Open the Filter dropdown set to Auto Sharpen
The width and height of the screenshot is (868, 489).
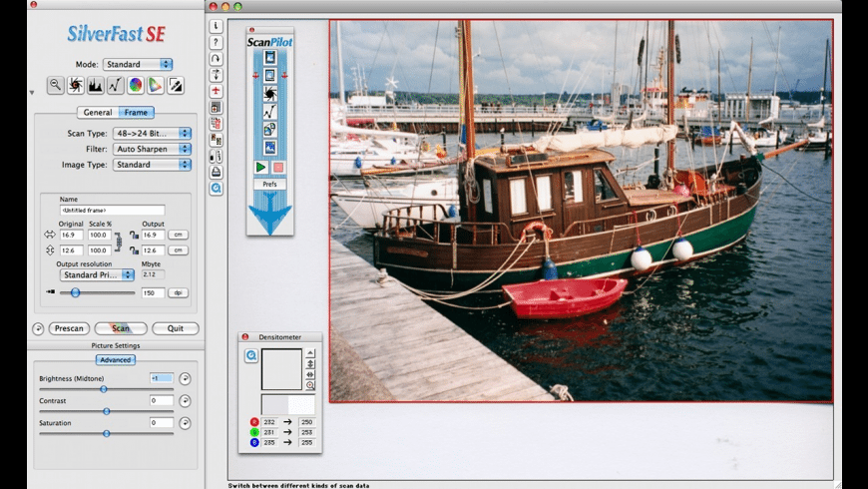(x=152, y=149)
